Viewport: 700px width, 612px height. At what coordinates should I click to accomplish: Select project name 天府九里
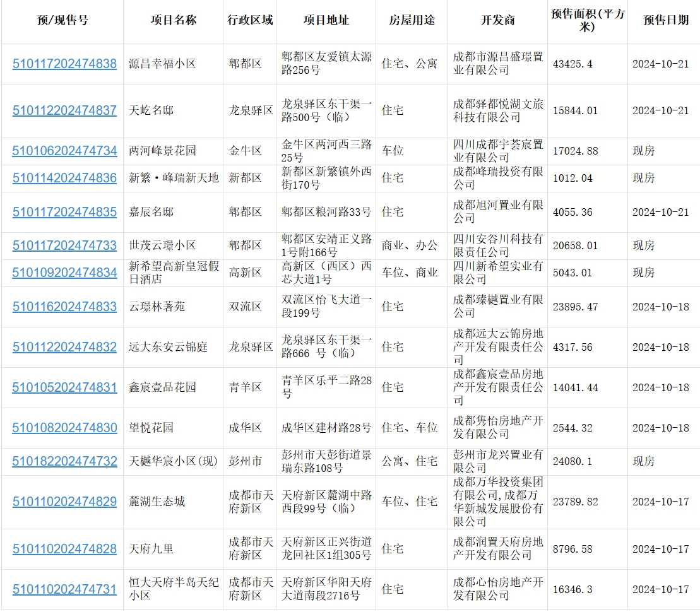(x=151, y=549)
